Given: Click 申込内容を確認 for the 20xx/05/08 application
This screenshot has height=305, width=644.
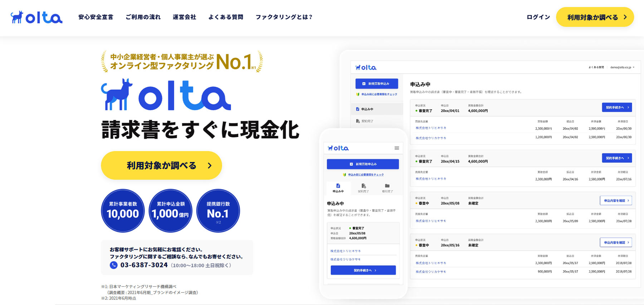Looking at the screenshot, I should tap(616, 201).
